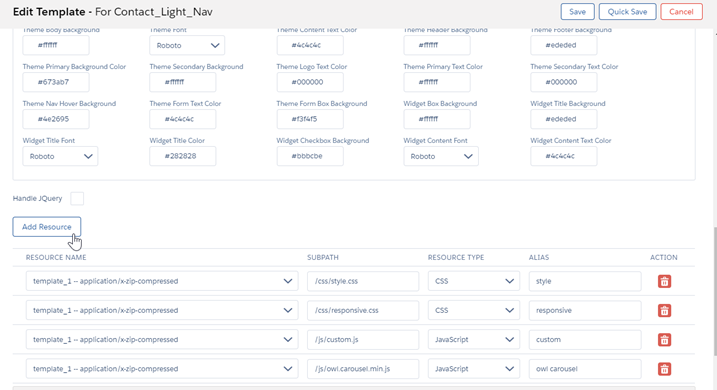717x390 pixels.
Task: Open JavaScript resource type dropdown for owl carousel
Action: (474, 369)
